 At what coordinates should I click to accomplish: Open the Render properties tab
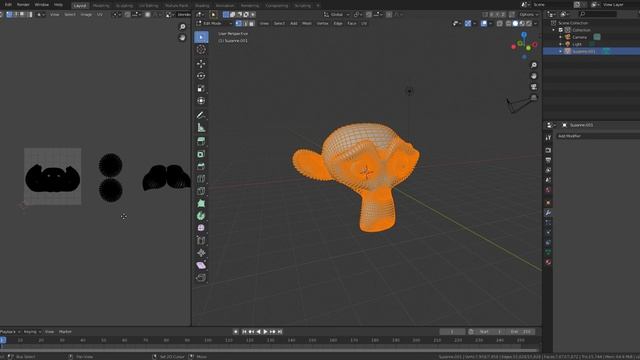[548, 150]
